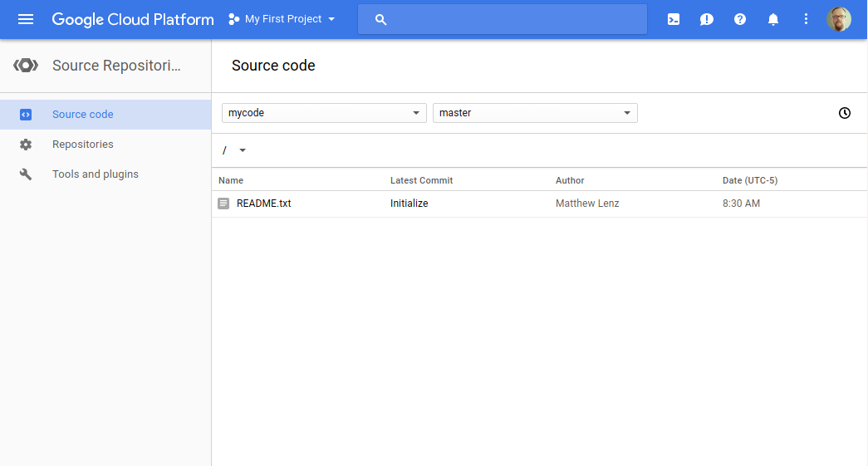
Task: Open Repositories in the sidebar
Action: click(105, 145)
